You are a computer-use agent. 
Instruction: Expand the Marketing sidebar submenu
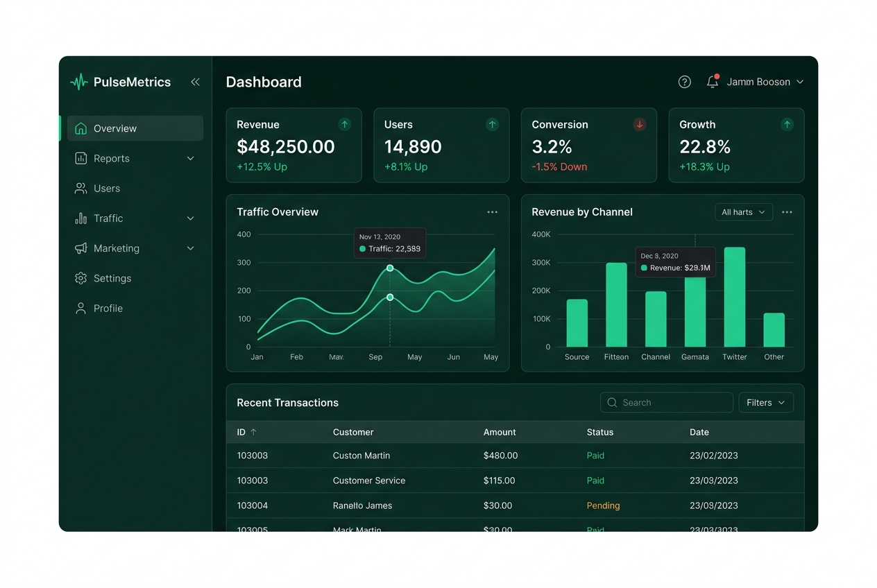point(190,248)
